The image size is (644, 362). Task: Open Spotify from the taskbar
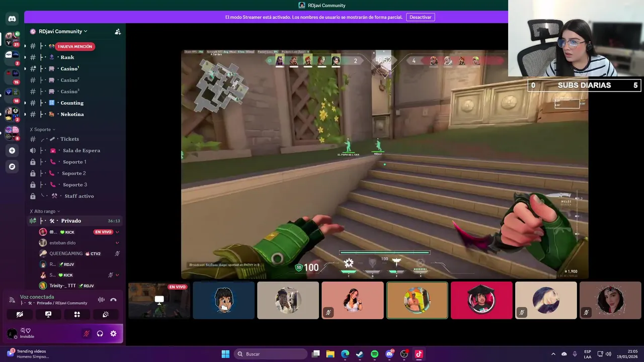pos(374,354)
